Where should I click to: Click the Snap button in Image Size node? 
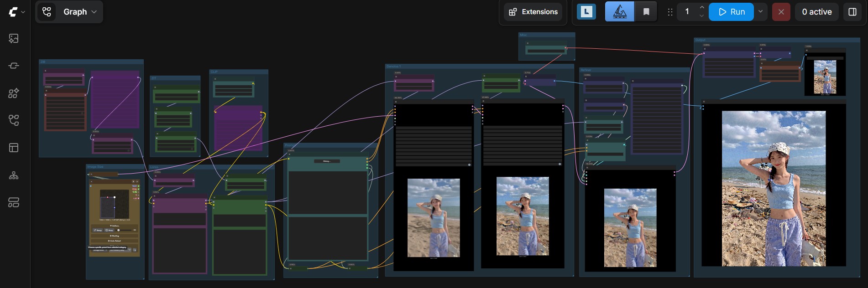(x=110, y=230)
